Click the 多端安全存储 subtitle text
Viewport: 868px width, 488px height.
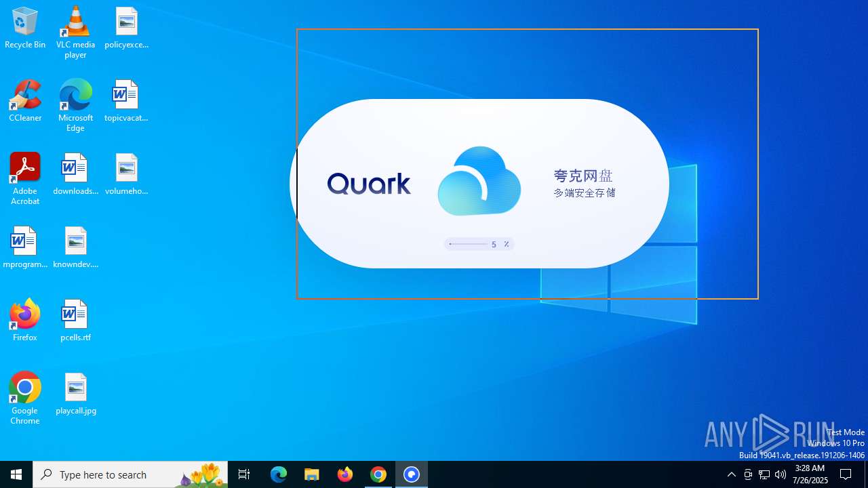(584, 193)
